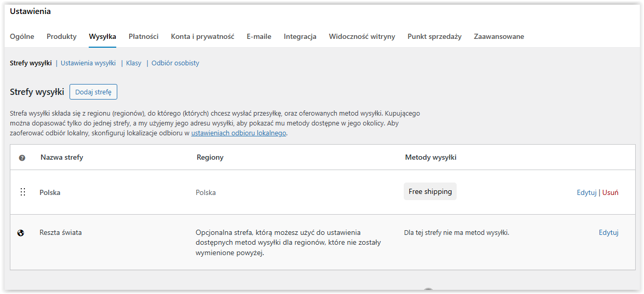Image resolution: width=644 pixels, height=294 pixels.
Task: Click the Free shipping method badge
Action: point(430,191)
